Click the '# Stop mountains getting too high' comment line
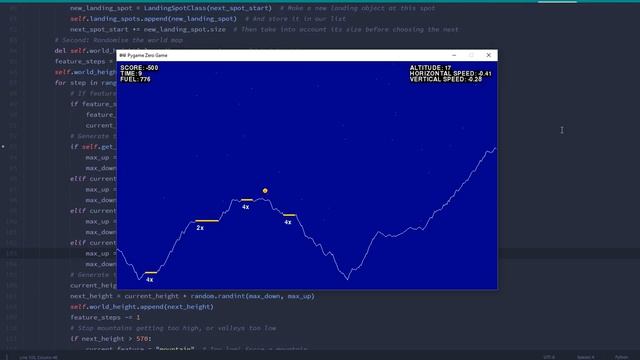This screenshot has width=640, height=360. pyautogui.click(x=173, y=328)
